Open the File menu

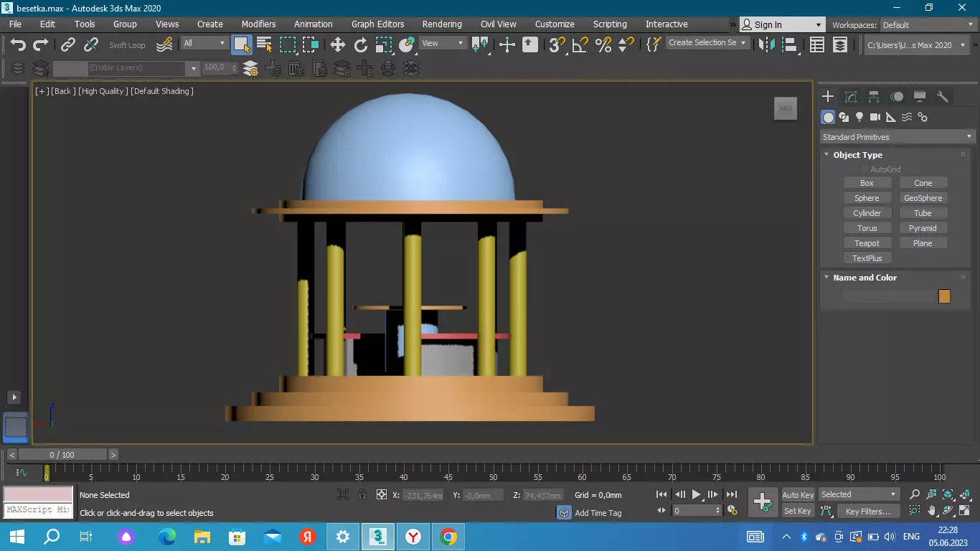coord(15,24)
